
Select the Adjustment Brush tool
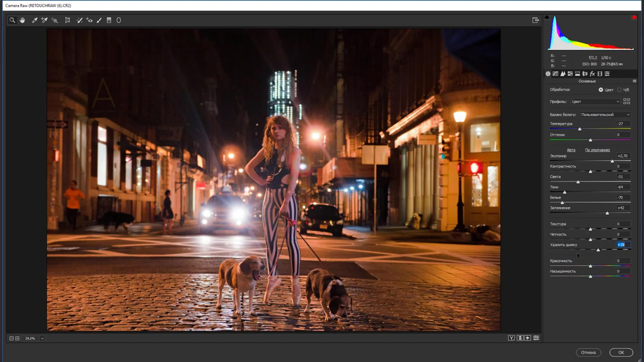coord(99,20)
